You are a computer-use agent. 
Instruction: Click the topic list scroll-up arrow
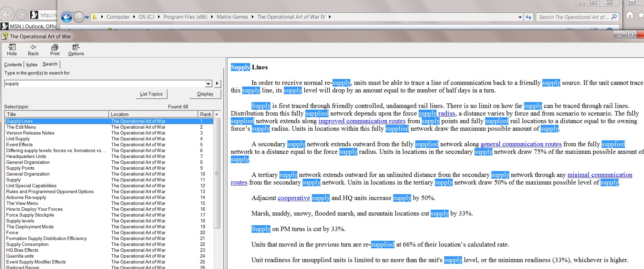coord(217,114)
